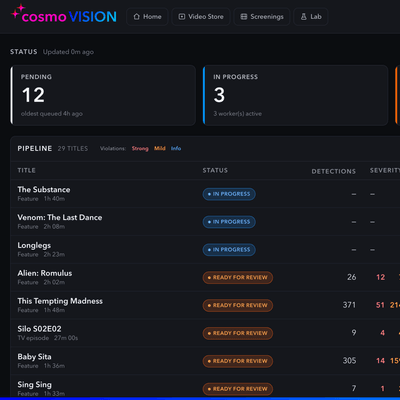Click Ready for Review badge for Sing Sing
This screenshot has width=400, height=400.
pyautogui.click(x=238, y=389)
